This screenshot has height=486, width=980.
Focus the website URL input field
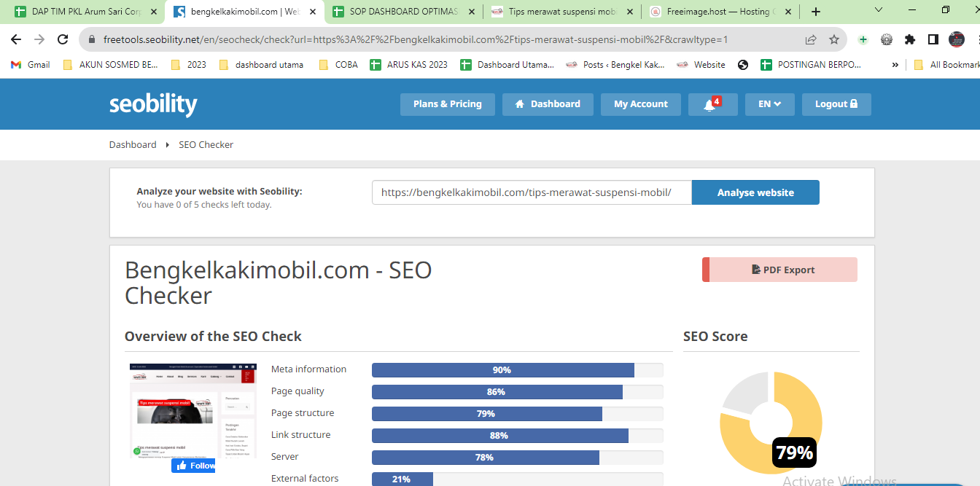[532, 192]
